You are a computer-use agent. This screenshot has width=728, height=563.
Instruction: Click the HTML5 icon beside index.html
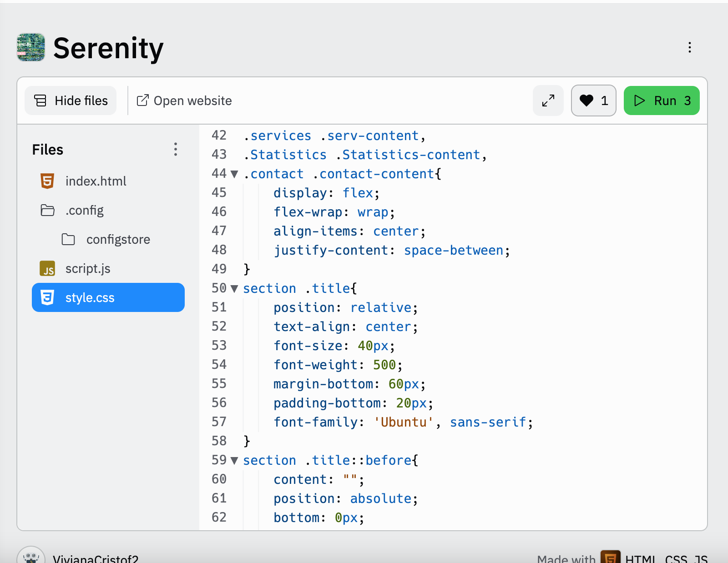(47, 181)
